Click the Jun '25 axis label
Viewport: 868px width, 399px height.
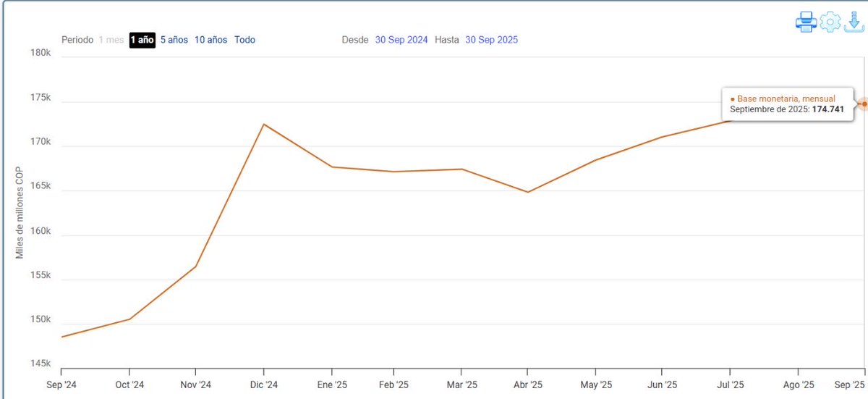pyautogui.click(x=662, y=384)
